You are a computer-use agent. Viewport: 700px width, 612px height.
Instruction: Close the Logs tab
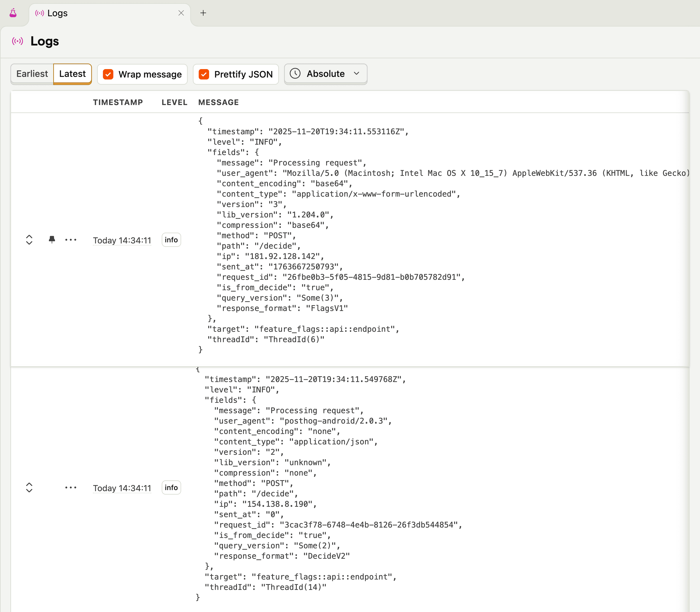tap(181, 13)
